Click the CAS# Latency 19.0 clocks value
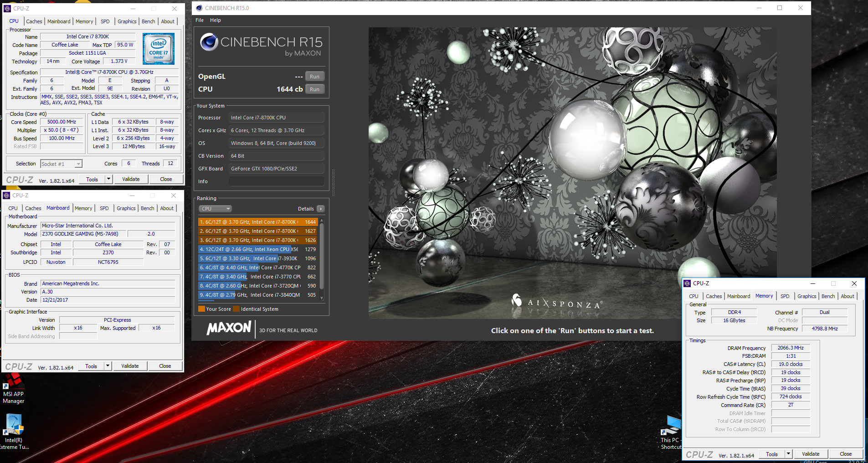Screen dimensions: 868x463 (x=791, y=364)
